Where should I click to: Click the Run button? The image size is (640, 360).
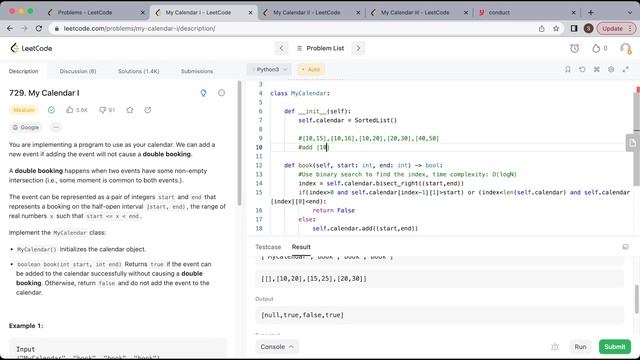coord(580,347)
